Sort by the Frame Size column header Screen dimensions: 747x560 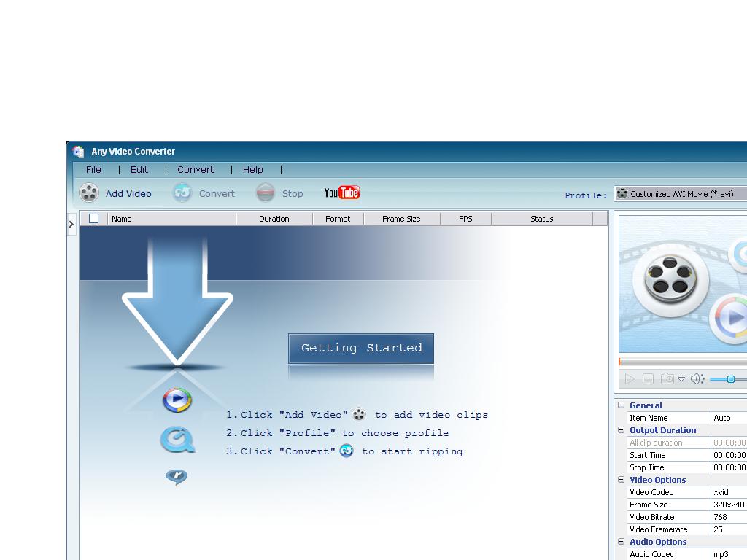click(402, 219)
